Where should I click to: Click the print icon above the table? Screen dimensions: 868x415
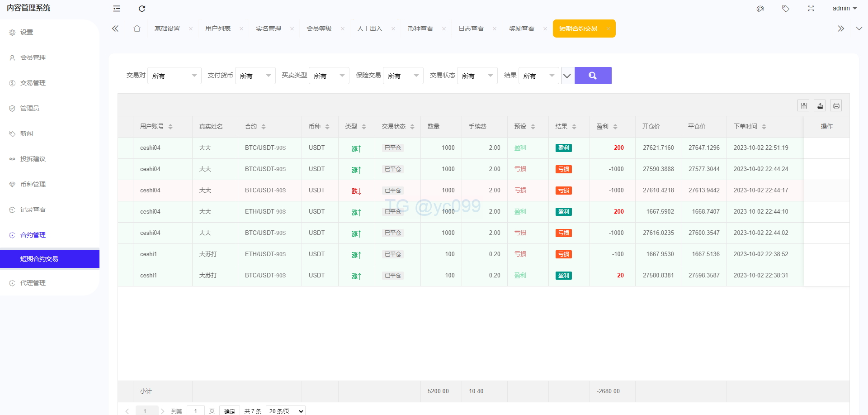click(x=836, y=105)
